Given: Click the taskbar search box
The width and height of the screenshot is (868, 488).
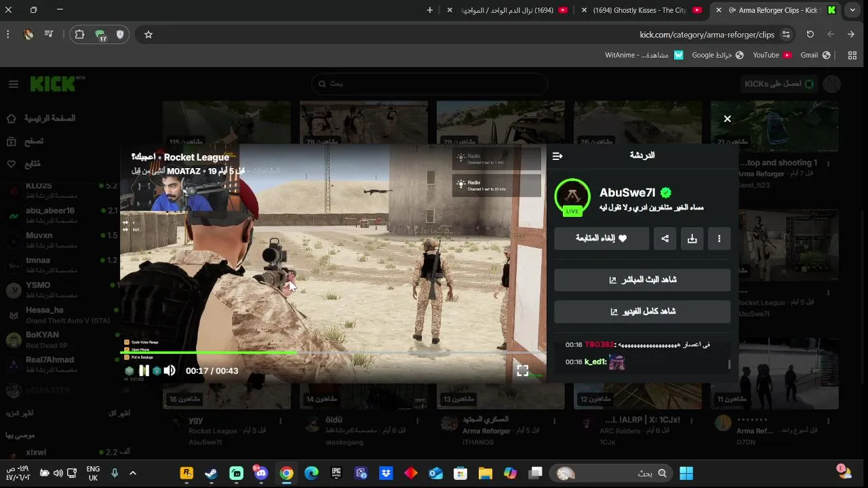Looking at the screenshot, I should pyautogui.click(x=610, y=473).
